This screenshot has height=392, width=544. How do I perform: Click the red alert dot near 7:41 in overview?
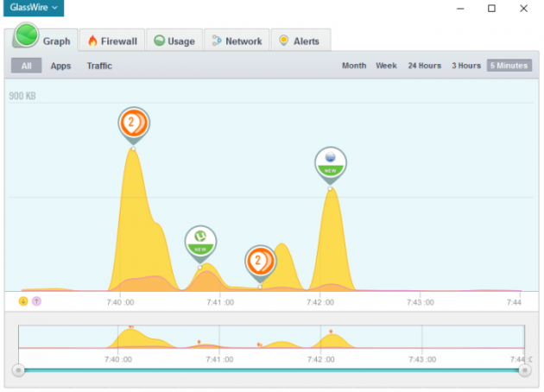pyautogui.click(x=199, y=342)
